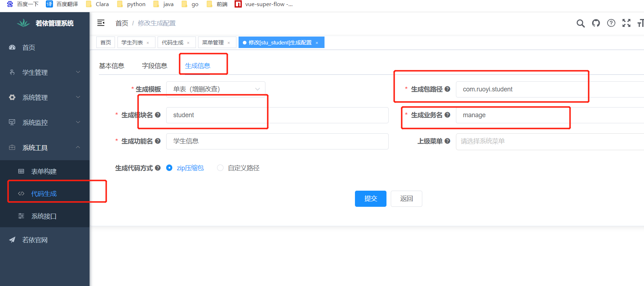
Task: Open the help question-mark icon in header
Action: pos(611,23)
